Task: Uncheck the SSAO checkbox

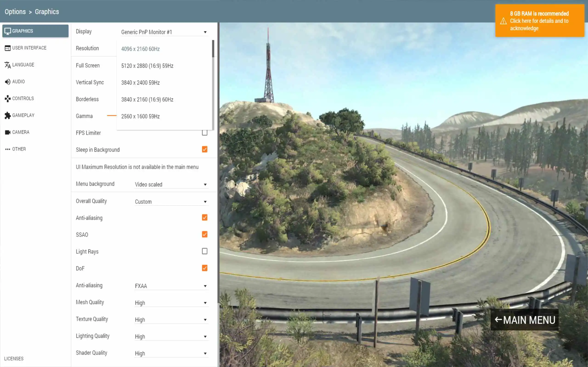Action: coord(205,234)
